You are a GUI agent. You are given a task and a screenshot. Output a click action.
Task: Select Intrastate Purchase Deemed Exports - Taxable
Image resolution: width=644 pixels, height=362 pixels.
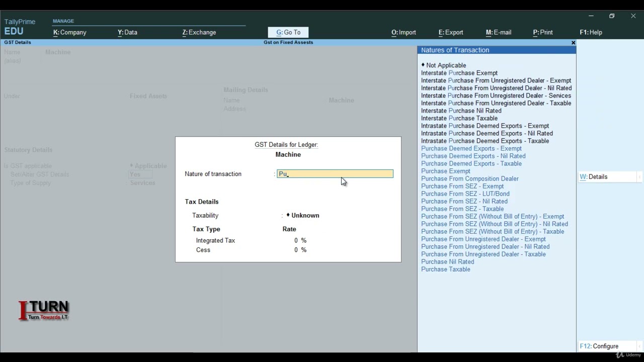[x=485, y=141]
